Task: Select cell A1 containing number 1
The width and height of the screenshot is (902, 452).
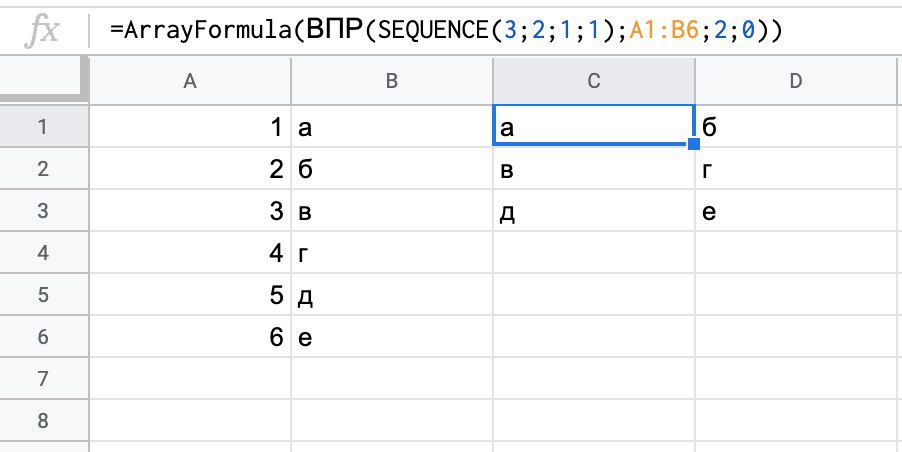Action: (190, 127)
